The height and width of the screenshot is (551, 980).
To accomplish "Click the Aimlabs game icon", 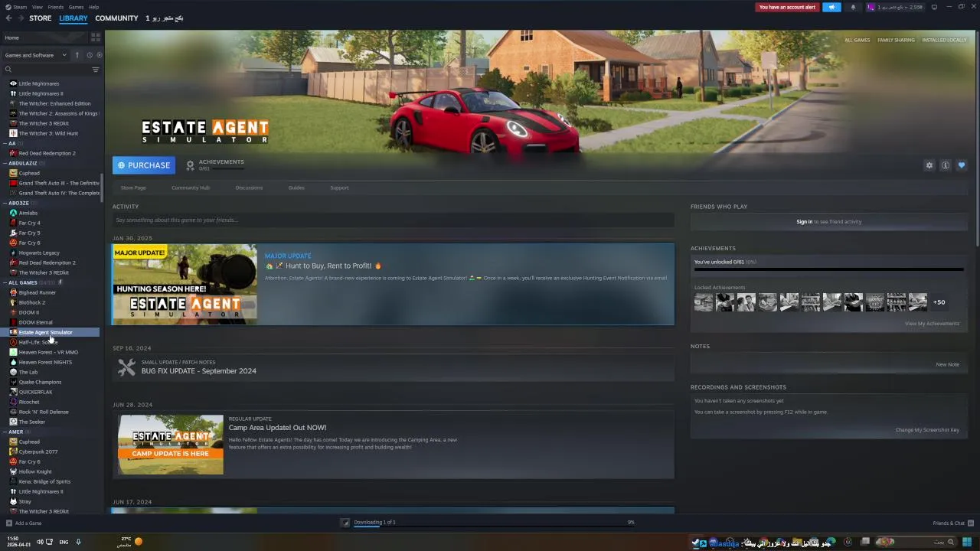I will [x=13, y=213].
